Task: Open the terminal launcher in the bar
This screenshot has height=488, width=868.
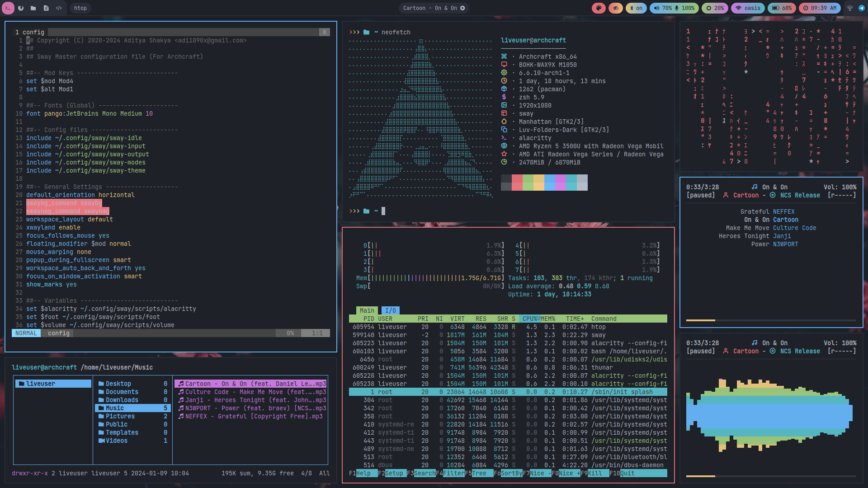Action: pos(8,8)
